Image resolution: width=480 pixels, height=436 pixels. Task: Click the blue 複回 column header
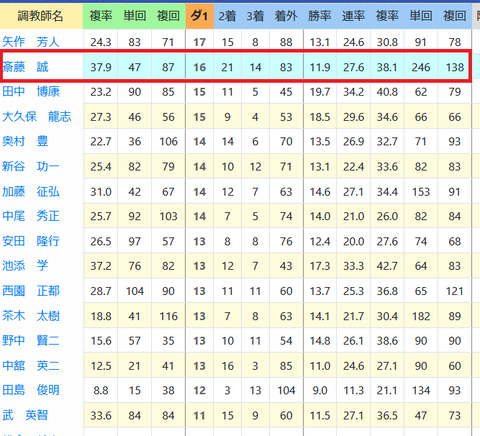(455, 16)
